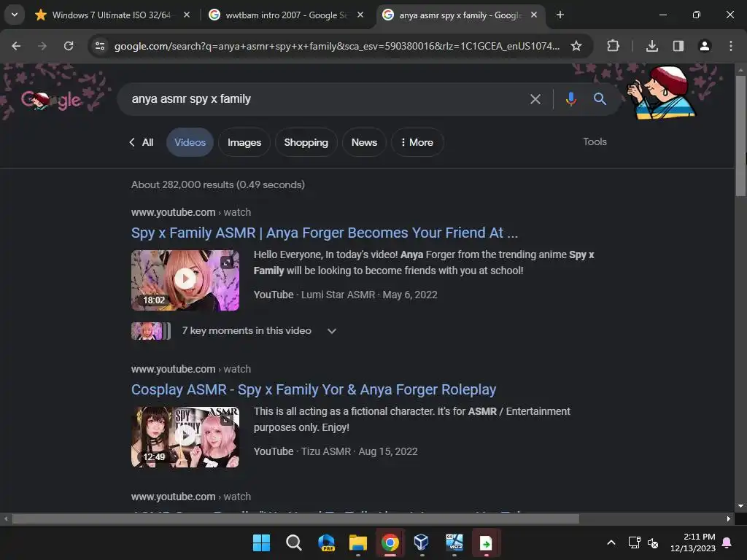This screenshot has height=560, width=747.
Task: Click the horizontal scrollbar thumb
Action: (x=295, y=518)
